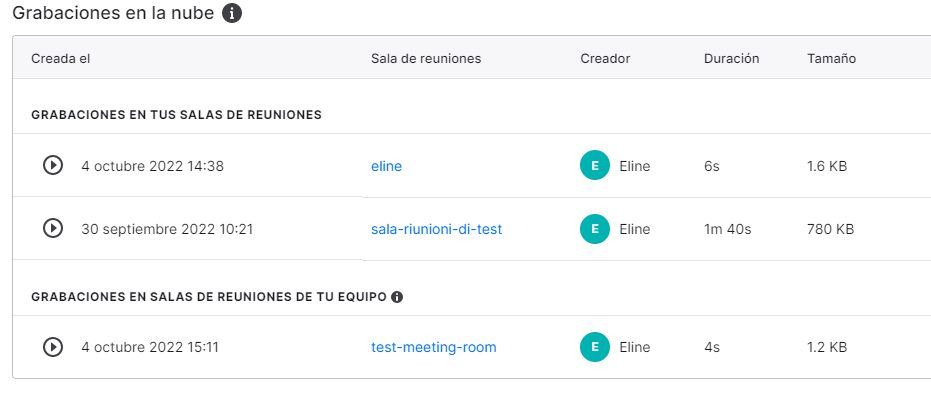Click Eline's avatar in the eline row

pyautogui.click(x=595, y=166)
